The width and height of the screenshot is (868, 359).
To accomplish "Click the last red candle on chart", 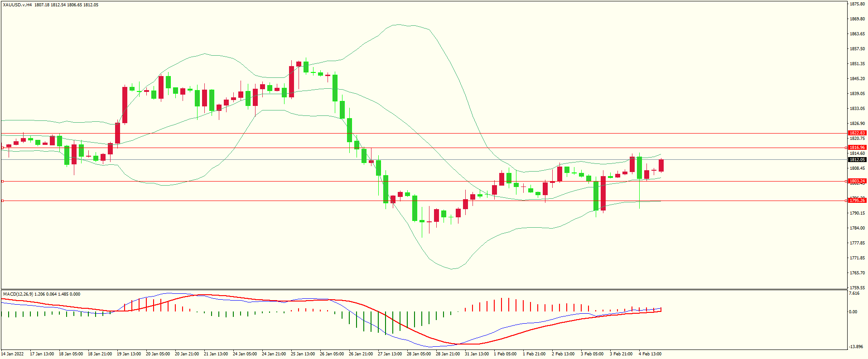I will click(x=661, y=165).
